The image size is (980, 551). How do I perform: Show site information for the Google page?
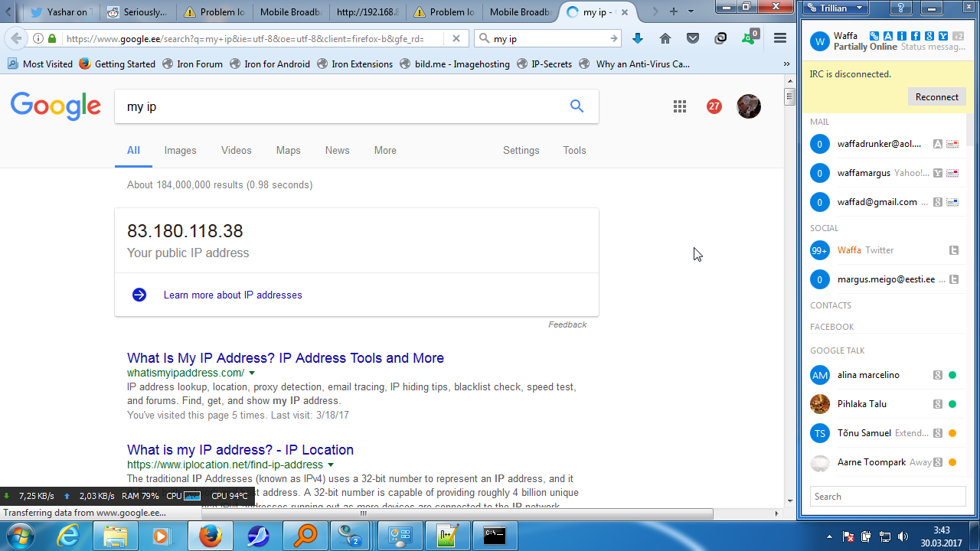click(x=38, y=38)
